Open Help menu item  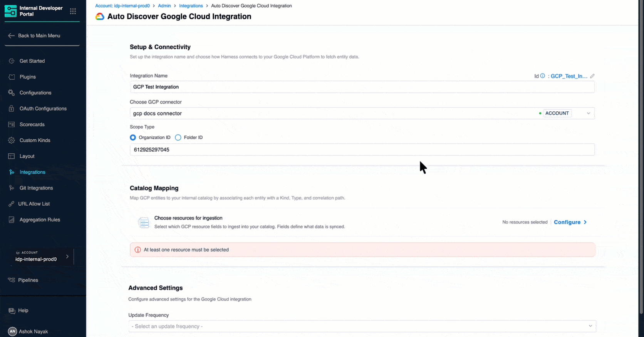[23, 310]
